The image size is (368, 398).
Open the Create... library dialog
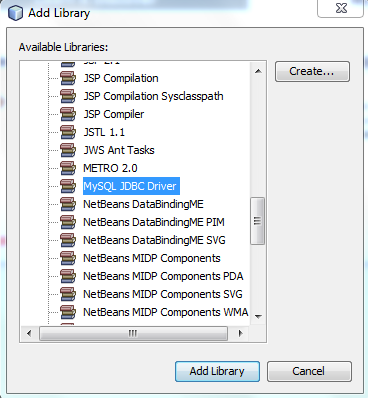coord(312,71)
